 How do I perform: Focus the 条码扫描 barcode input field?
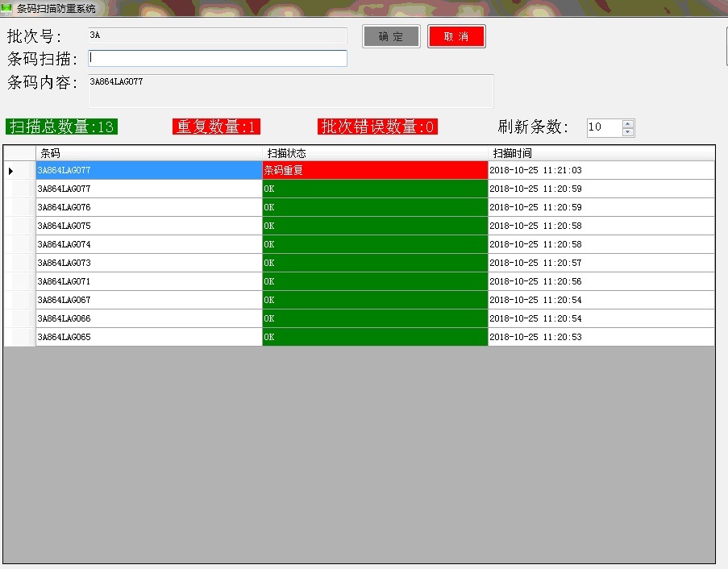(218, 58)
